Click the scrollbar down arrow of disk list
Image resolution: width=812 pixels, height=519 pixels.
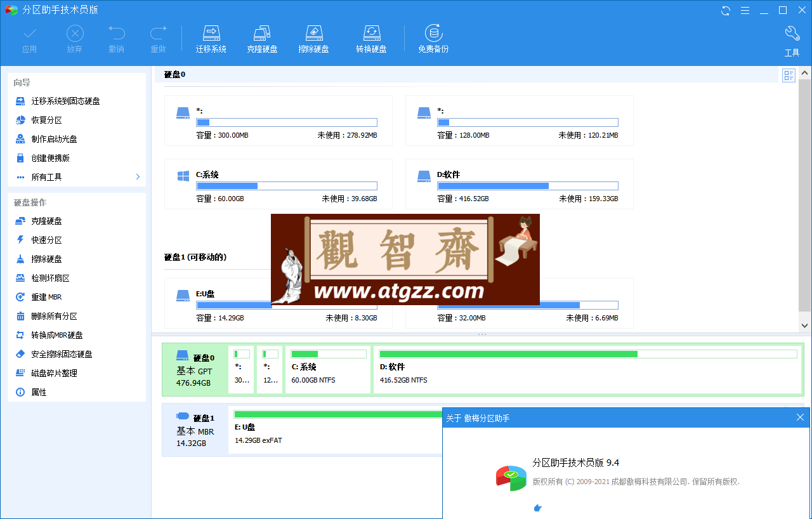tap(804, 325)
